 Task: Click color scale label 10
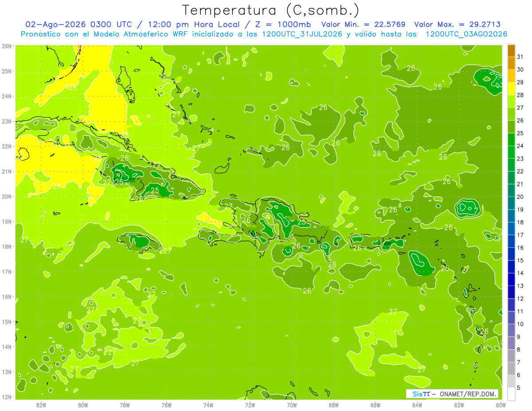tap(520, 324)
